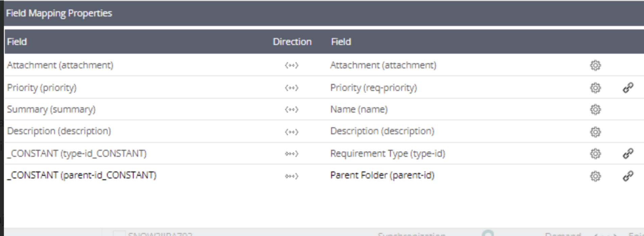Toggle direction arrow for Priority mapping
This screenshot has width=644, height=236.
(292, 88)
